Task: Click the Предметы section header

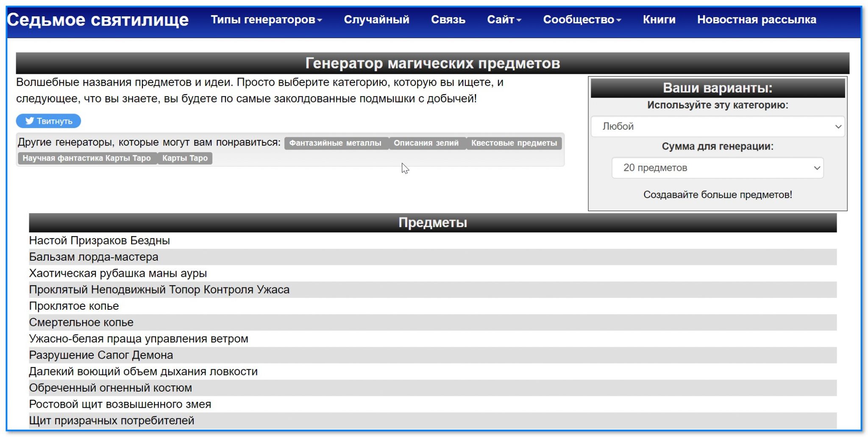Action: point(433,223)
